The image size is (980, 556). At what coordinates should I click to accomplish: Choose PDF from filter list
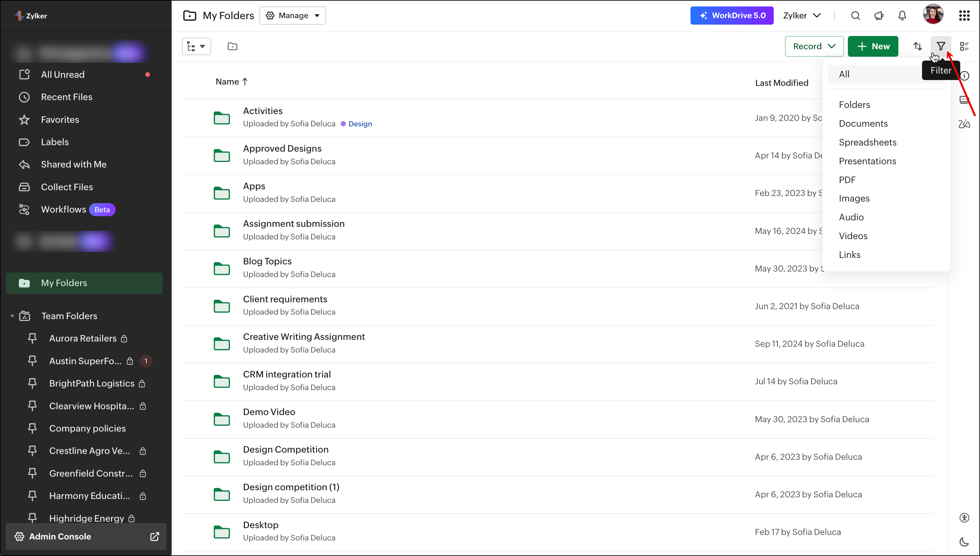[x=847, y=180]
